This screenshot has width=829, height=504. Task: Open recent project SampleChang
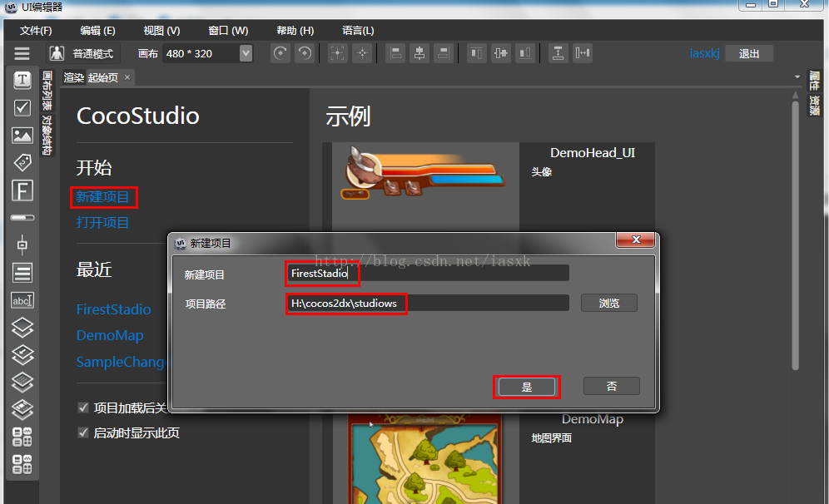(x=121, y=362)
